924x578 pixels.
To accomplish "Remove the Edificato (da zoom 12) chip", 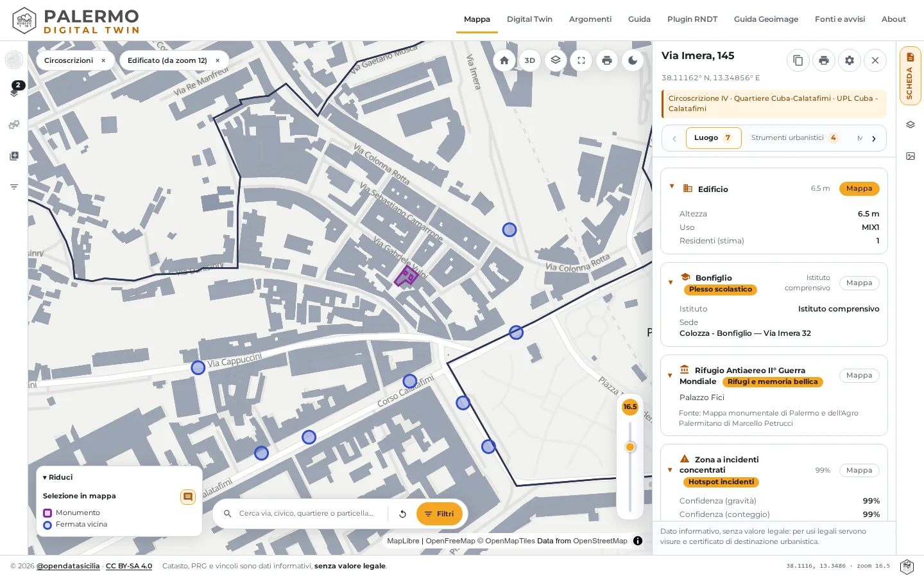I will 218,60.
